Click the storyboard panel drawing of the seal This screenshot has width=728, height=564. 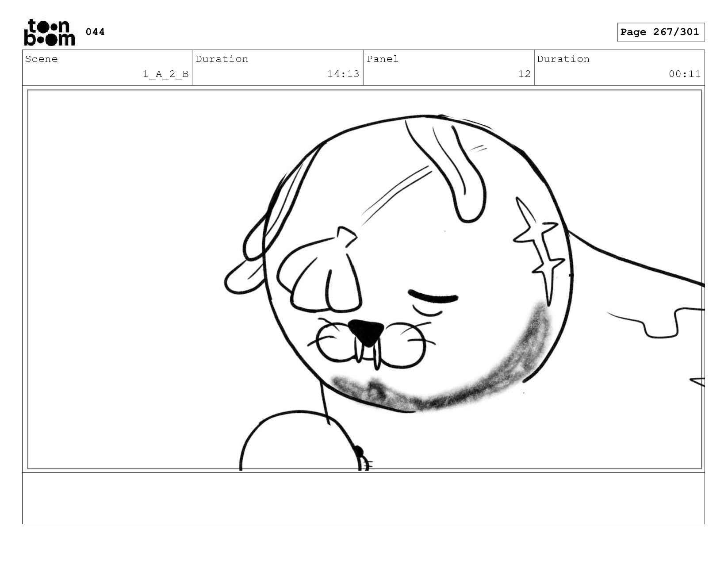(x=364, y=279)
